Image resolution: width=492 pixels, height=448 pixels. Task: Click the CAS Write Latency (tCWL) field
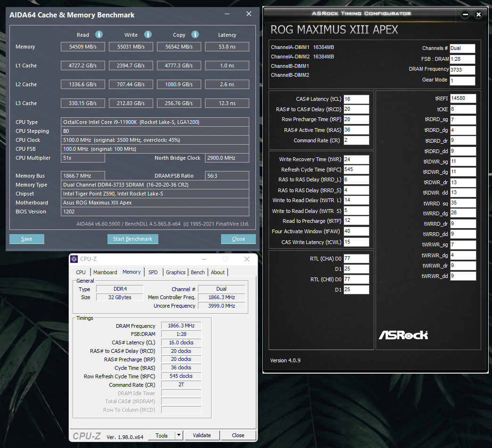coord(356,242)
